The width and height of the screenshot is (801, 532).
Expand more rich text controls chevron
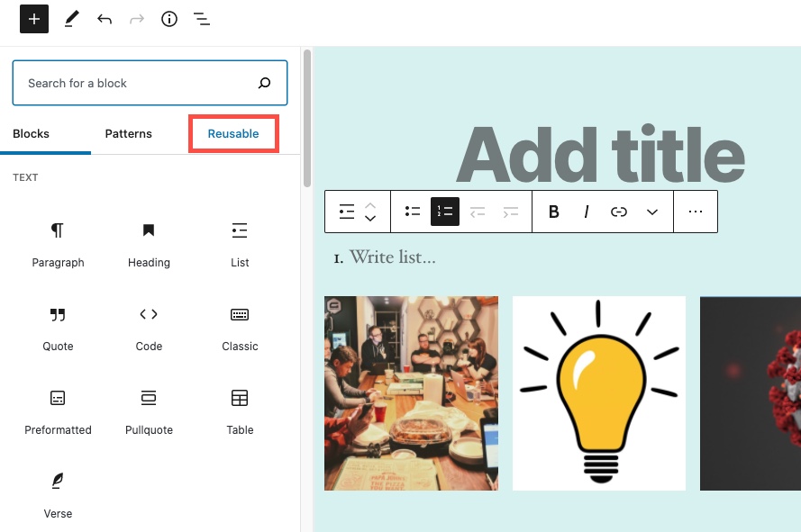pyautogui.click(x=651, y=212)
